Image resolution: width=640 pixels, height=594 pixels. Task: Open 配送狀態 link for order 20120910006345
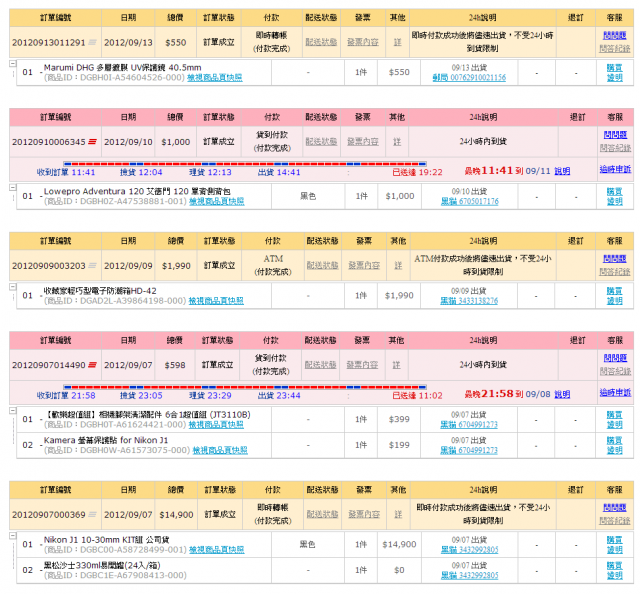(321, 142)
